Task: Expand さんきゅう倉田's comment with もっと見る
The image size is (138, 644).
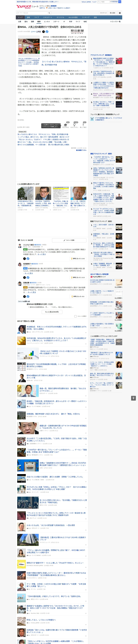Action: (x=42, y=254)
